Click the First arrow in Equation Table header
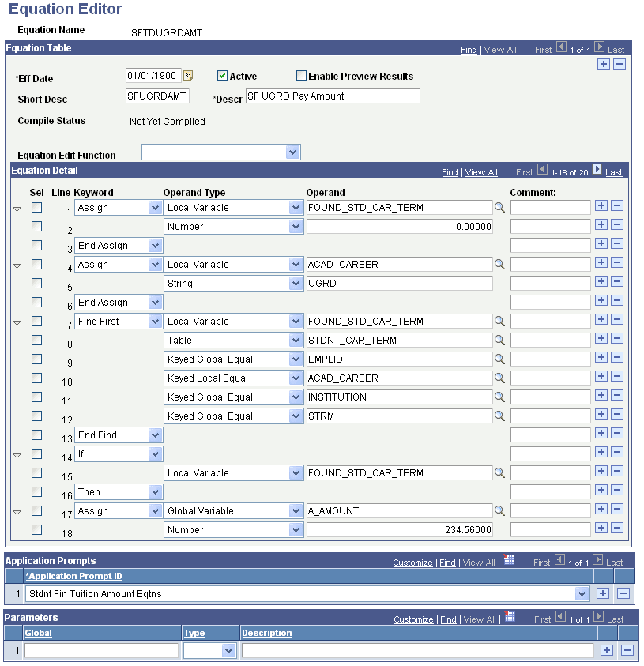The height and width of the screenshot is (666, 644). 560,49
